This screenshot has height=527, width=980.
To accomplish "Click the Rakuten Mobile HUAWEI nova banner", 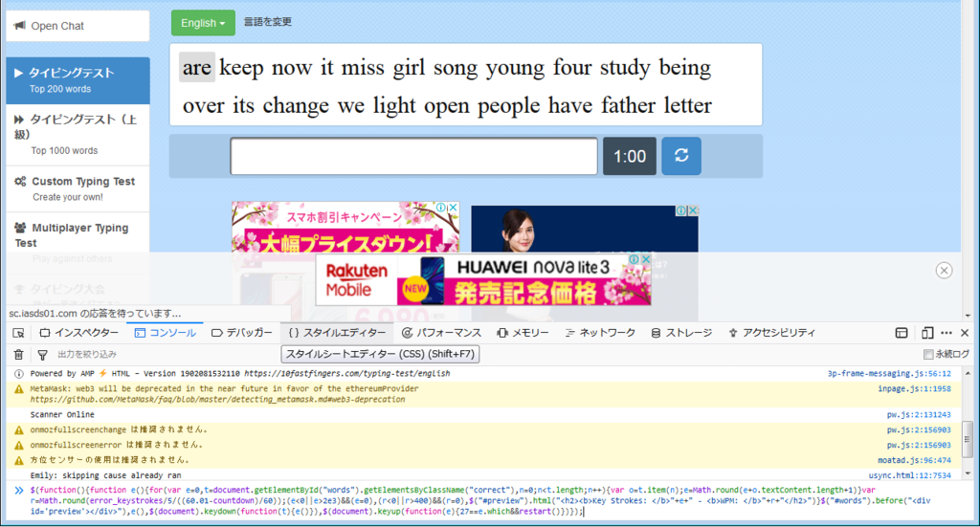I will [x=483, y=279].
